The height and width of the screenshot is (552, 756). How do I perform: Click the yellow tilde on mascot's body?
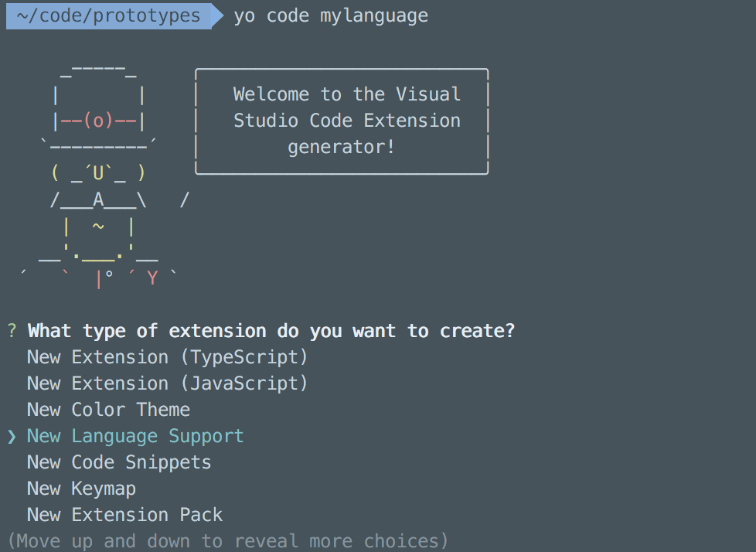coord(98,227)
